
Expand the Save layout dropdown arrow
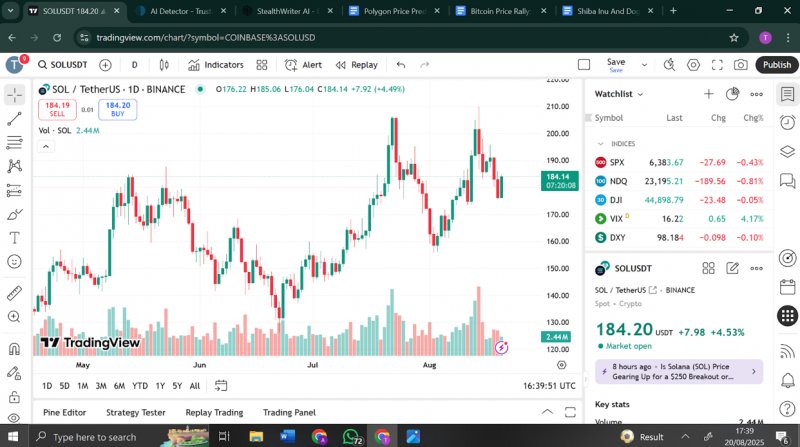point(644,65)
